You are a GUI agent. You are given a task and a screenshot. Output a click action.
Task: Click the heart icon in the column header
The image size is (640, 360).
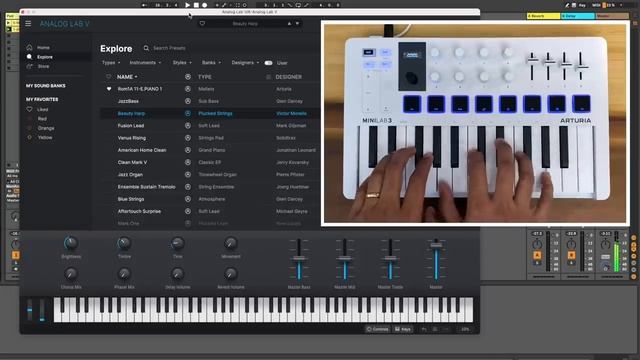[x=109, y=77]
